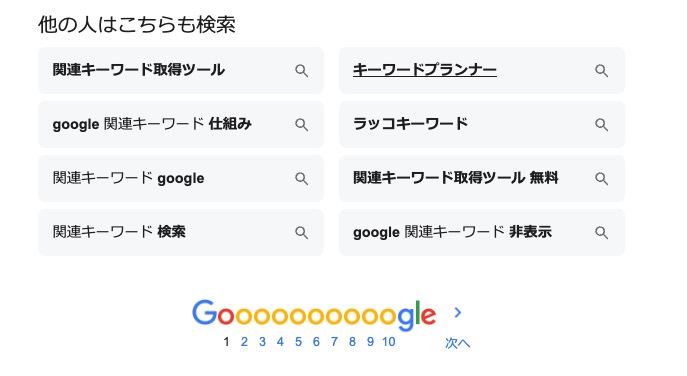This screenshot has height=376, width=687.
Task: Click search icon beside 関連キーワード取得ツール
Action: pyautogui.click(x=301, y=71)
